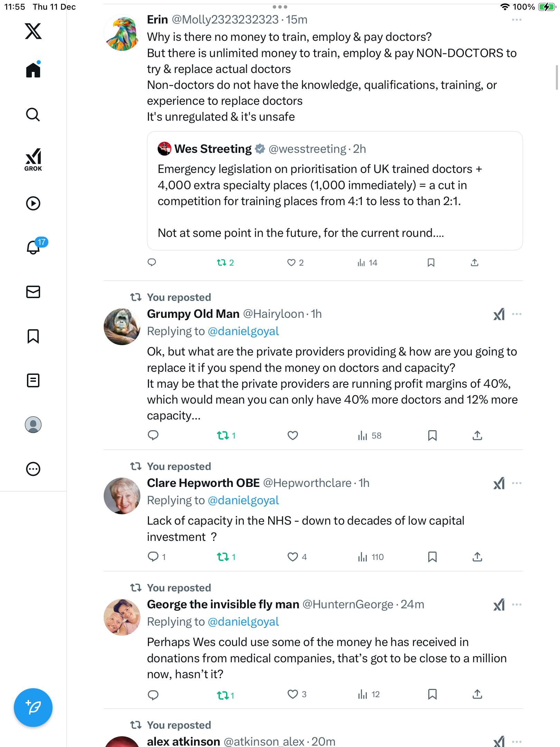The width and height of the screenshot is (560, 747).
Task: Like Erin's post about doctors
Action: pos(291,262)
